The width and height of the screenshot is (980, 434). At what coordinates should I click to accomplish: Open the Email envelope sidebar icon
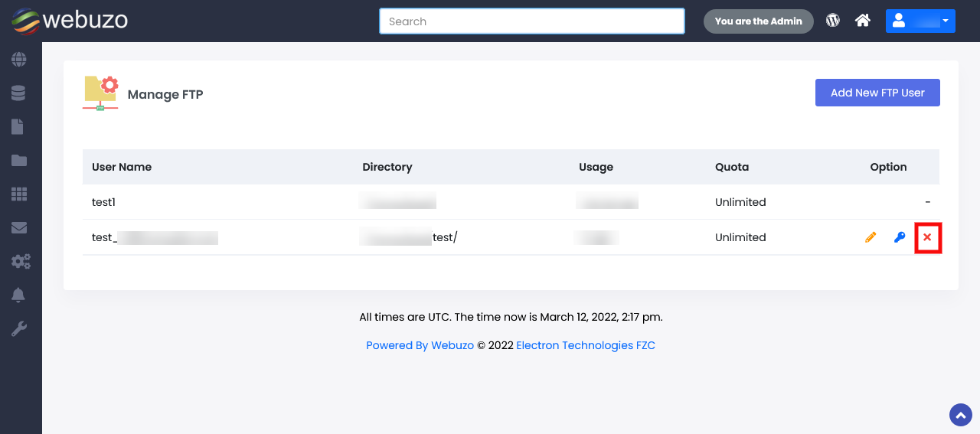pos(18,227)
